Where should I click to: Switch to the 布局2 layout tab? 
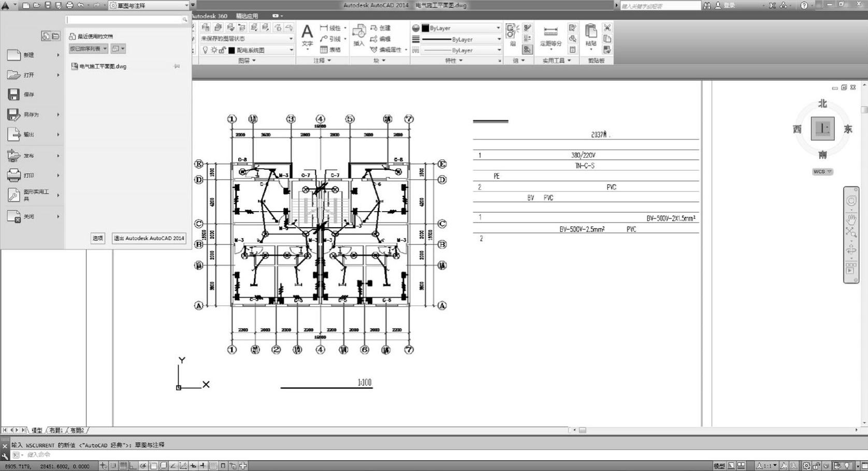pyautogui.click(x=77, y=431)
